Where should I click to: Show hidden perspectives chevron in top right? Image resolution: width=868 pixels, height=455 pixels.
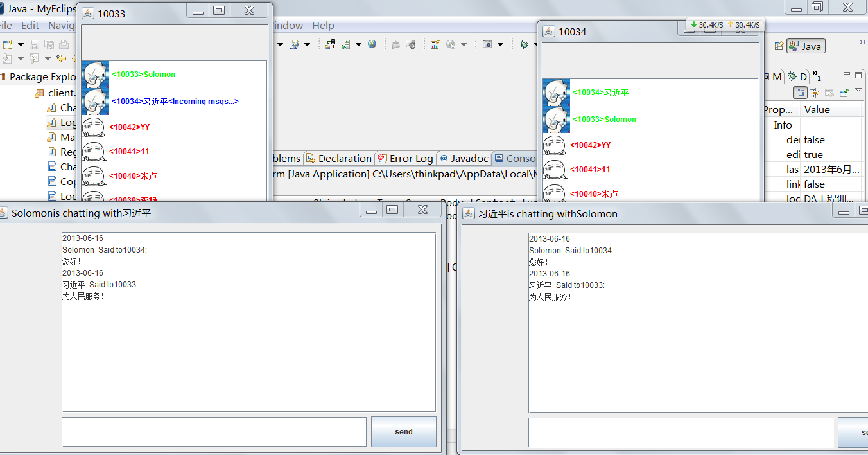tap(862, 42)
